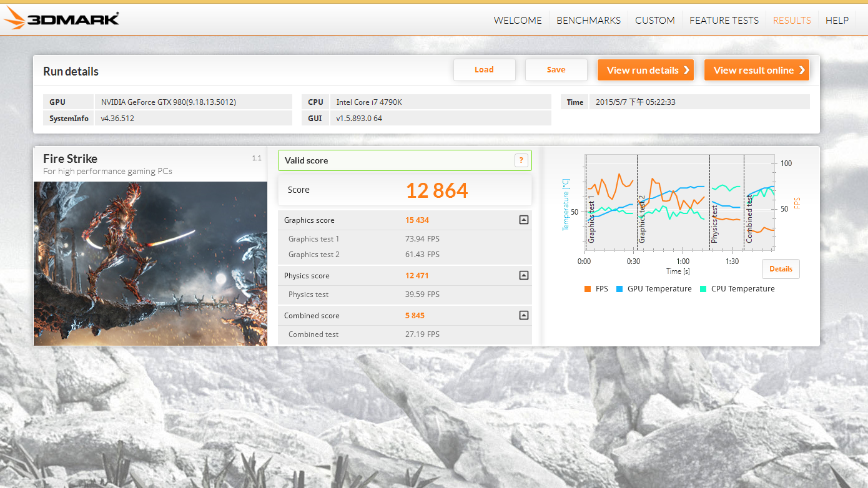
Task: Click the NVIDIA GeForce GTX 980 GPU text
Action: click(169, 102)
